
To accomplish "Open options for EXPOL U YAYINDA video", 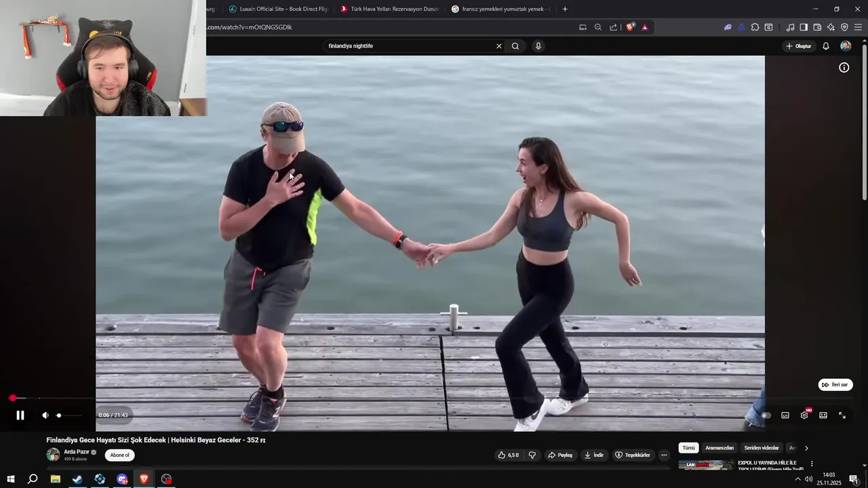I will coord(812,464).
